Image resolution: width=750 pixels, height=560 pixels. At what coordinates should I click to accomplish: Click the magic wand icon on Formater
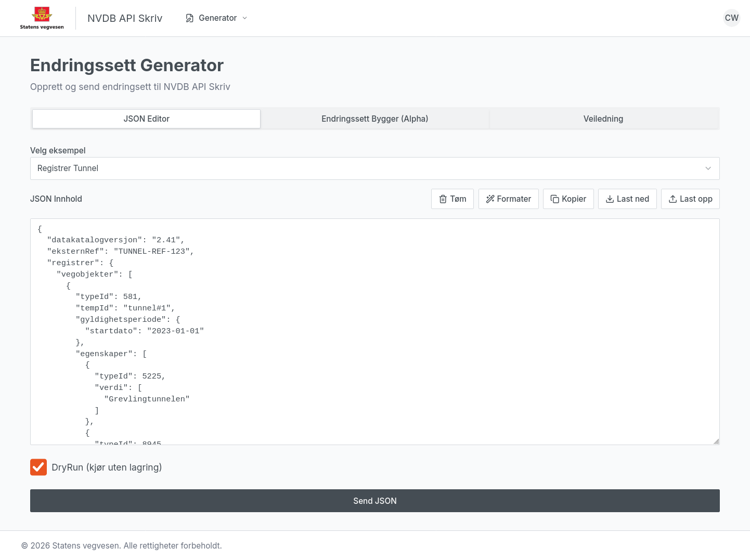click(x=490, y=199)
